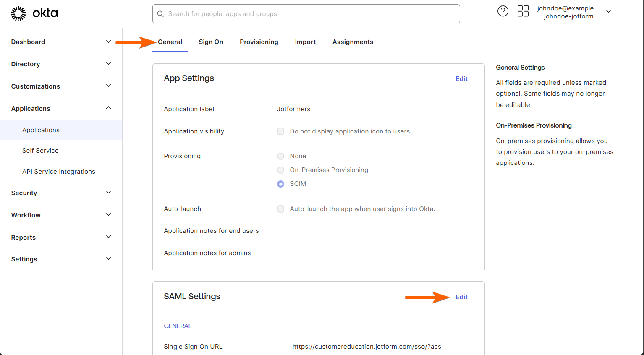Open the Provisioning tab
Viewport: 644px width, 355px height.
click(259, 42)
